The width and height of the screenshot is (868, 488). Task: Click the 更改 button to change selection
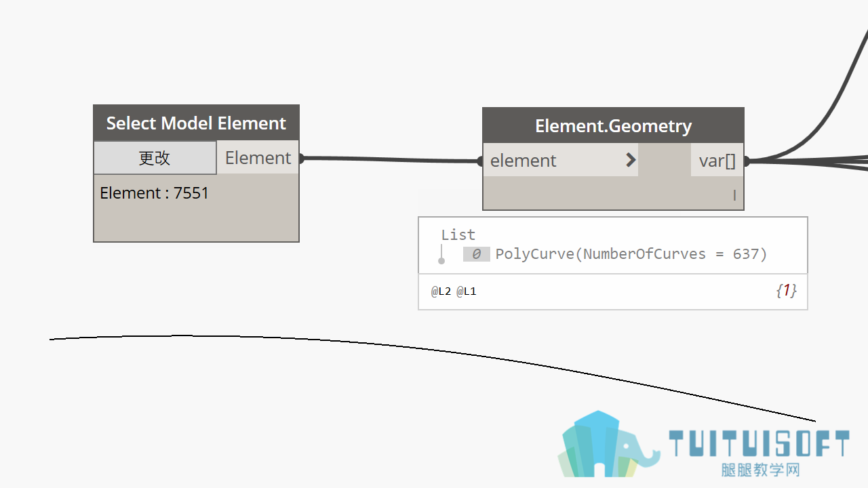click(x=155, y=158)
